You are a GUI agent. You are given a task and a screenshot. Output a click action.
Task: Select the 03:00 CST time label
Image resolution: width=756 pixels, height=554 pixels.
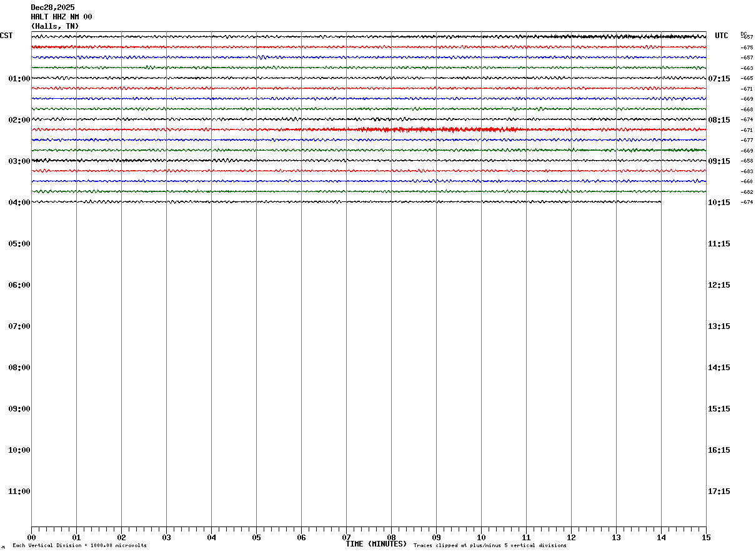(x=19, y=161)
